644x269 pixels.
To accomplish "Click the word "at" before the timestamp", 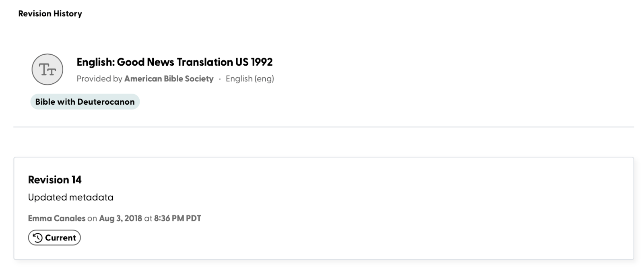I will point(148,218).
